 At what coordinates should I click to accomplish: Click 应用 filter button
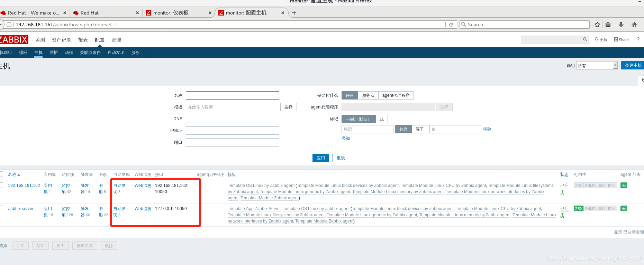[x=321, y=158]
